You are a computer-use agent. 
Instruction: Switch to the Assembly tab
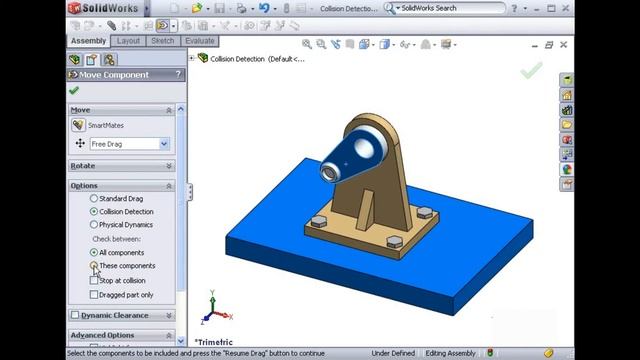[x=88, y=41]
